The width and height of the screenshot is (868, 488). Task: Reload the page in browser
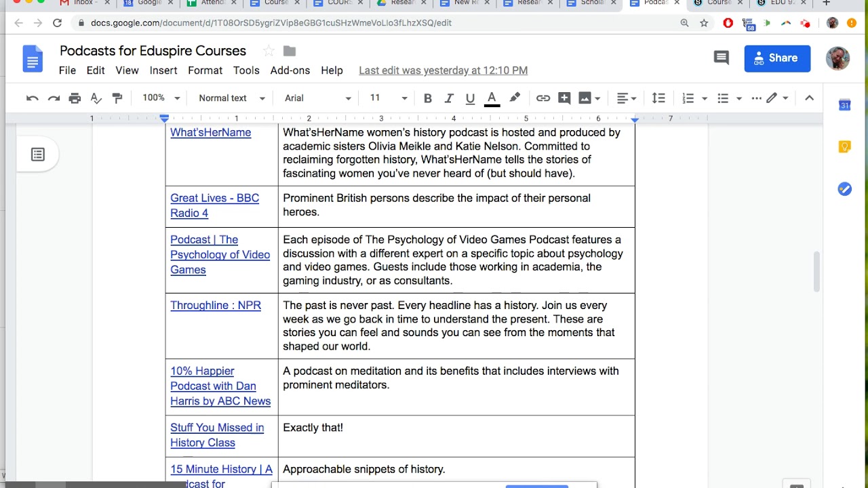pos(57,23)
